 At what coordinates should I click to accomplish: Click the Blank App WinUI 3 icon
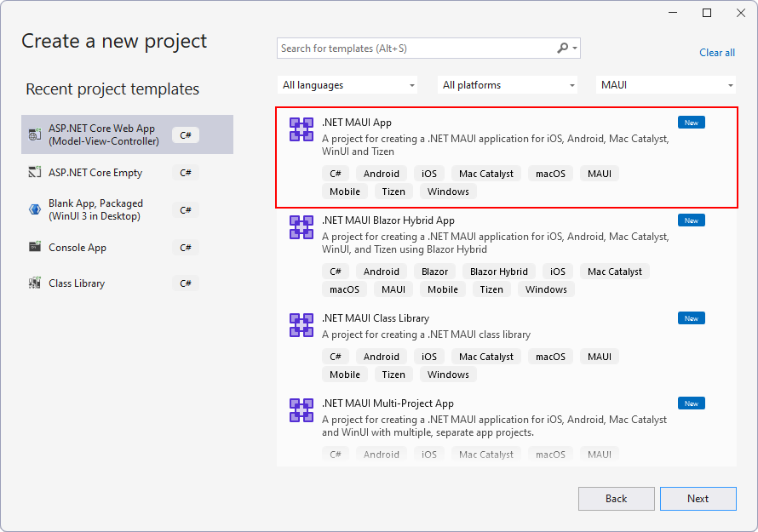34,209
